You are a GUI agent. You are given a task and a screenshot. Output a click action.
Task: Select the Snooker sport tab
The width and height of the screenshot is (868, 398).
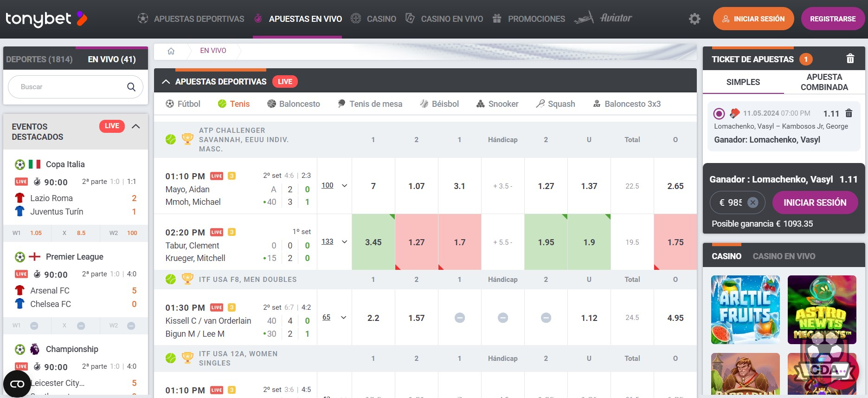pos(497,104)
